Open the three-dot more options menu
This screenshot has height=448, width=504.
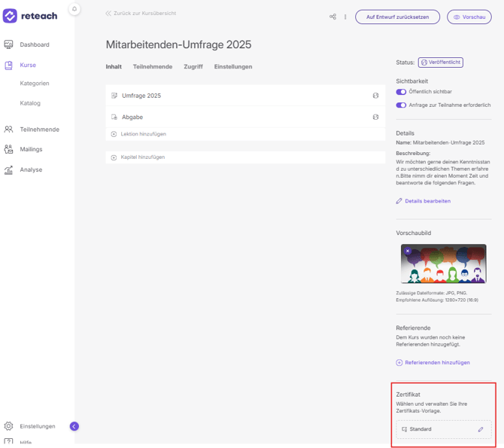click(345, 17)
